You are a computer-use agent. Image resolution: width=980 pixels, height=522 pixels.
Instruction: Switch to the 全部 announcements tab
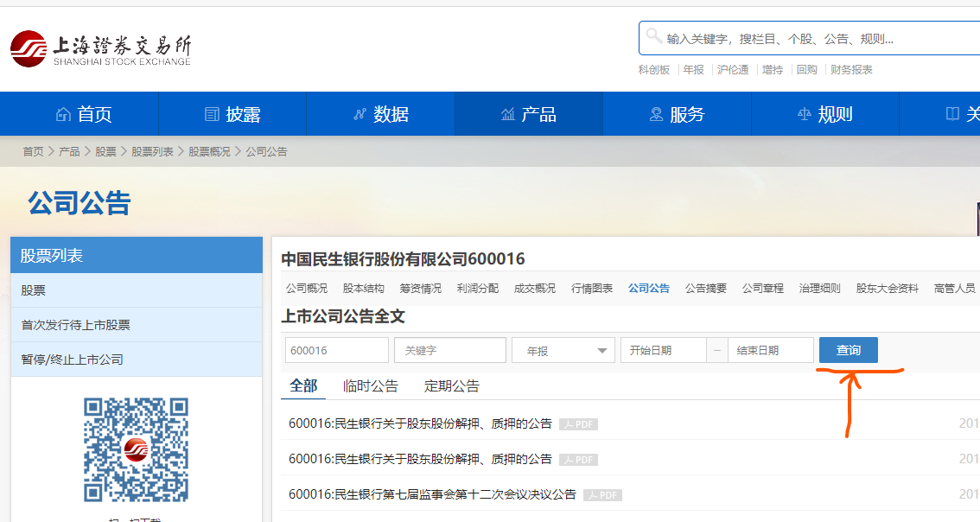pos(303,385)
